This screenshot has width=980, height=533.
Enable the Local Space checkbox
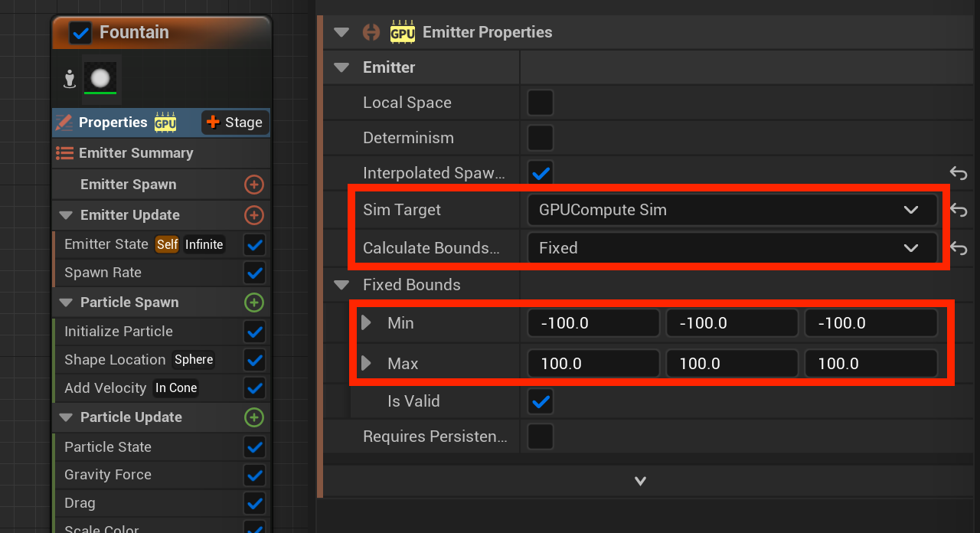click(541, 103)
